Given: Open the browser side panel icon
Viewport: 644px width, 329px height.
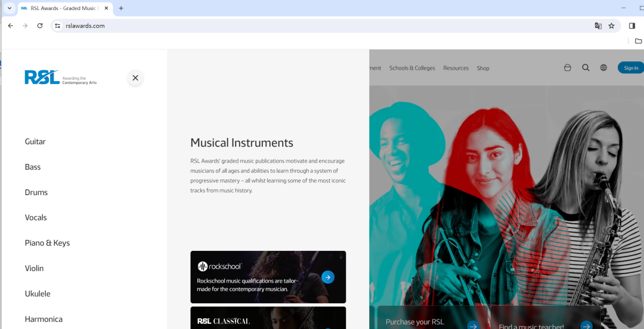Looking at the screenshot, I should [x=631, y=26].
